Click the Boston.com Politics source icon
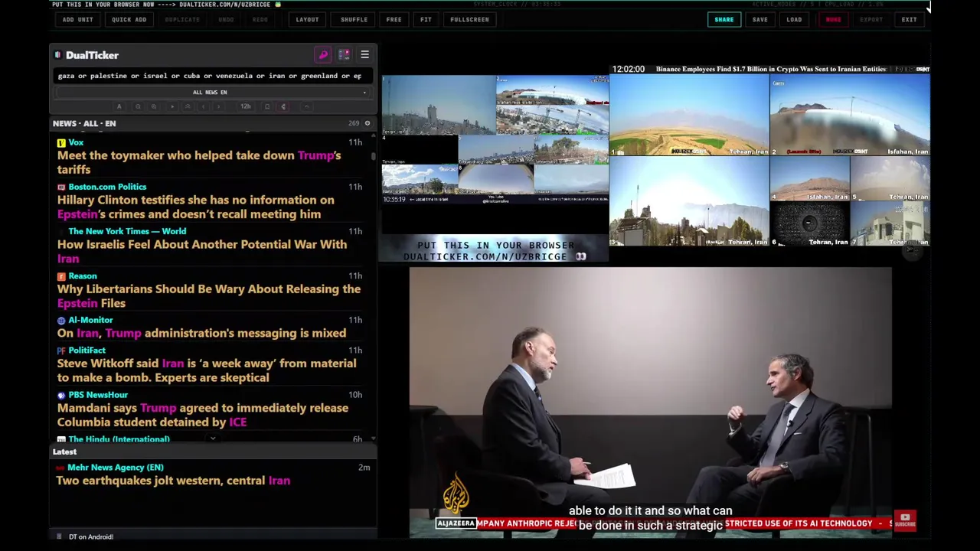The height and width of the screenshot is (551, 980). (x=61, y=187)
